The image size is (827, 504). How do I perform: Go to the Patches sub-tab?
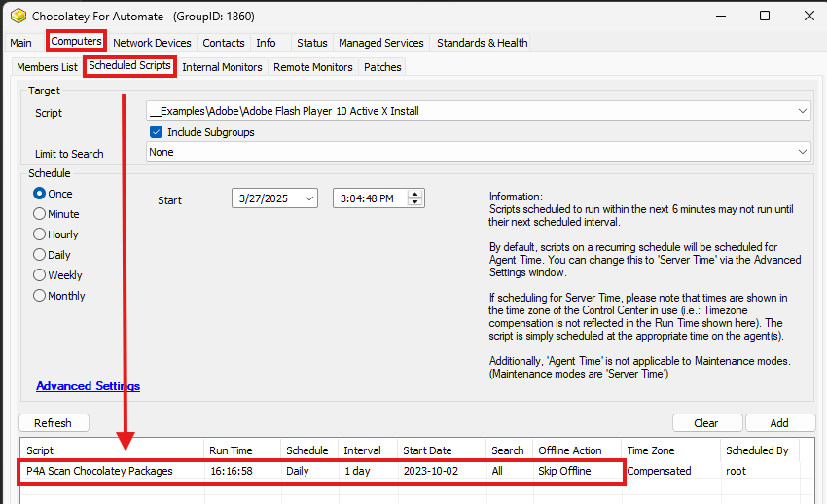pos(382,67)
